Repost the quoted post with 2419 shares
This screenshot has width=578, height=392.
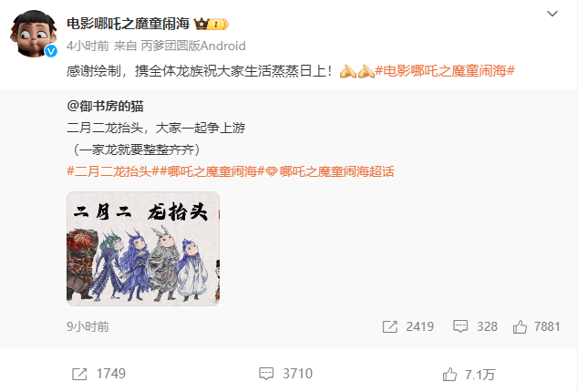point(408,326)
